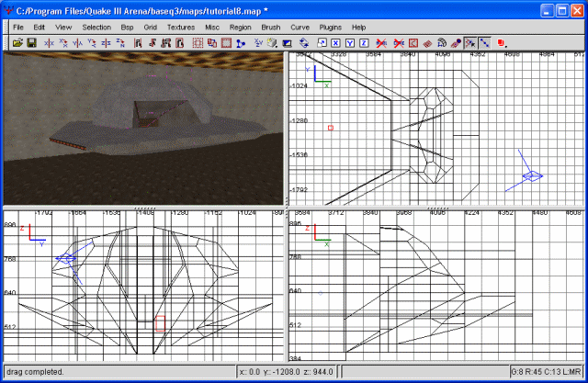Screen dimensions: 588x383
Task: Toggle cubic clipping of the camera view
Action: 288,43
